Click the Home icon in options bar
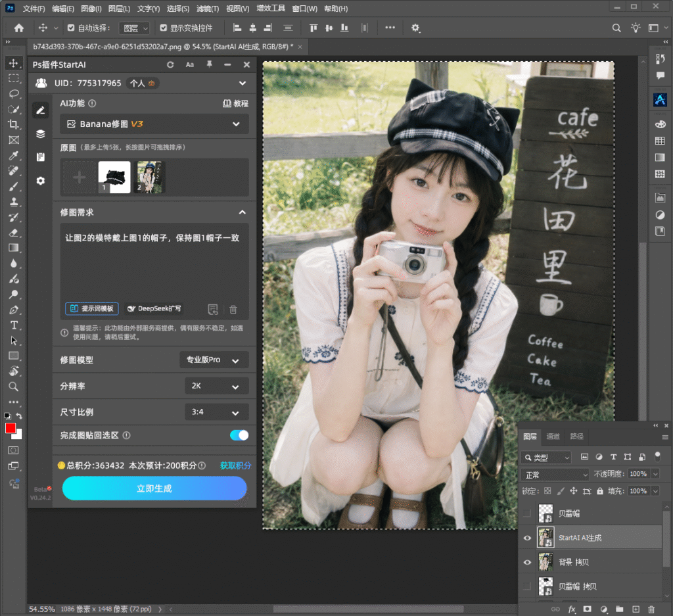Viewport: 673px width, 616px height. coord(18,28)
